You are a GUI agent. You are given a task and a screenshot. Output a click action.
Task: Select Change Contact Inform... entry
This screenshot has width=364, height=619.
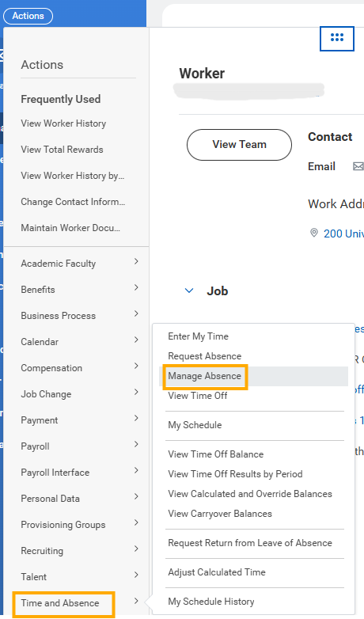click(73, 202)
